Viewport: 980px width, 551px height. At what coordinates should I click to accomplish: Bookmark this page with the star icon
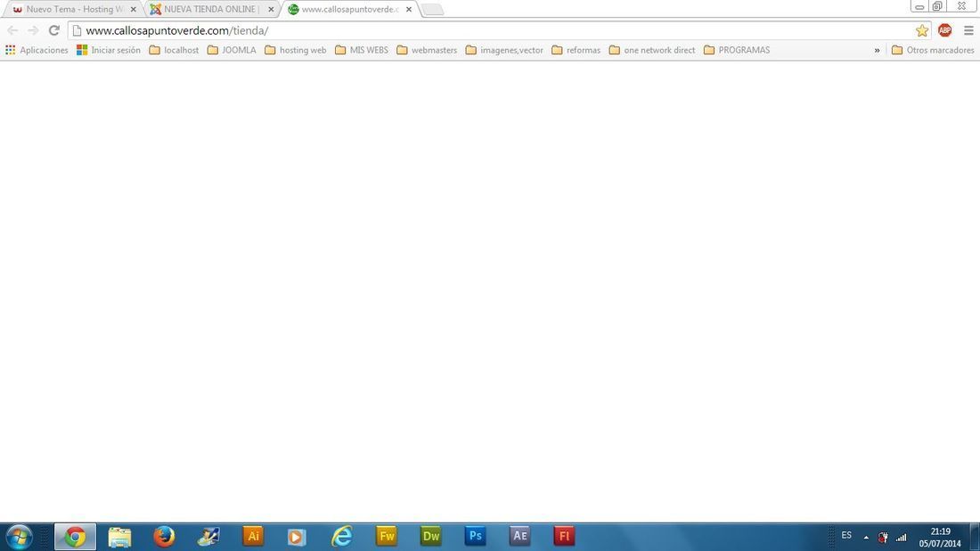click(x=922, y=30)
